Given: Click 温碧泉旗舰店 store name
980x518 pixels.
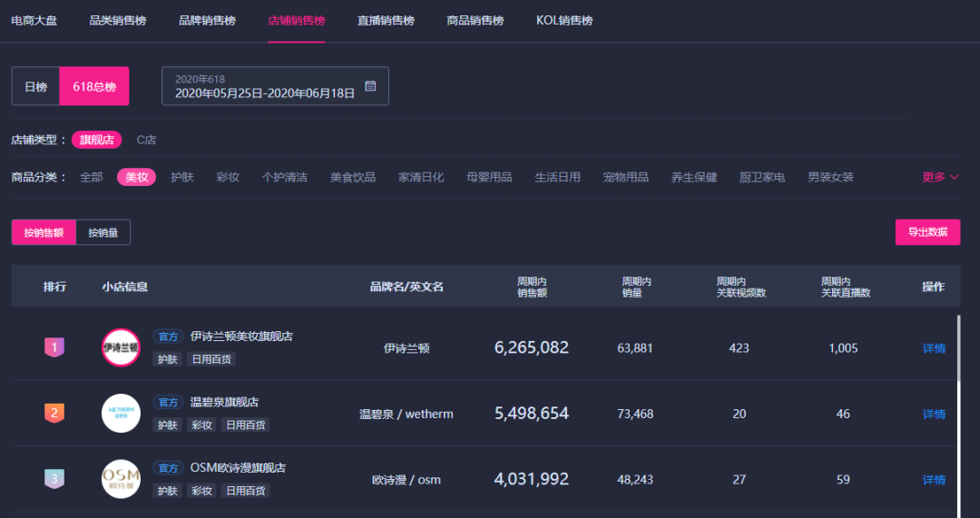Looking at the screenshot, I should [224, 402].
